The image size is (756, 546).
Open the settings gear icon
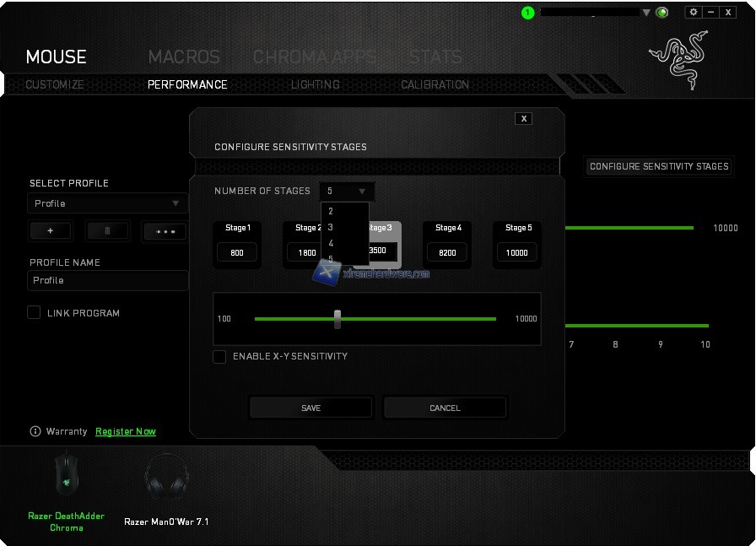point(693,13)
